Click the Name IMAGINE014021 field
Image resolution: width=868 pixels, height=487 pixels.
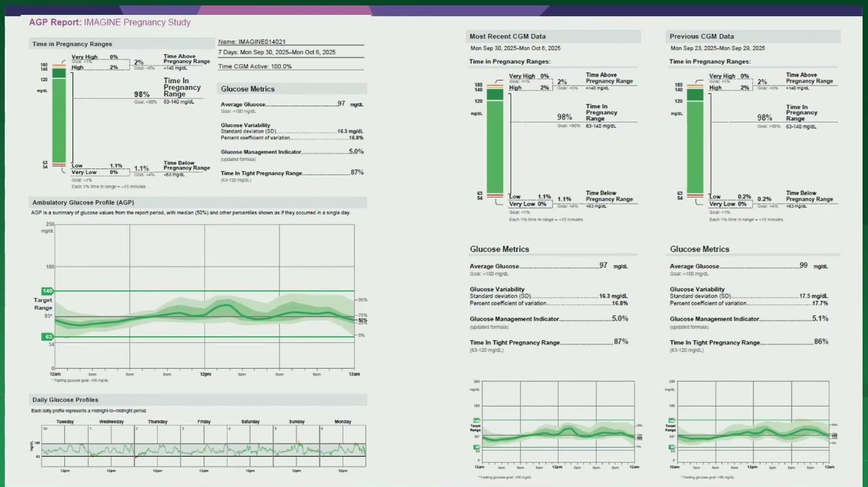(x=252, y=41)
